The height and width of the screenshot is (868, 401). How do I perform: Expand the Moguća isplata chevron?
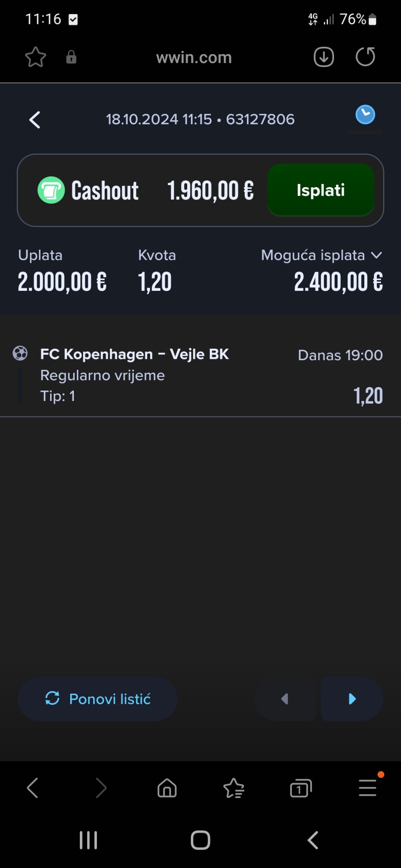376,255
